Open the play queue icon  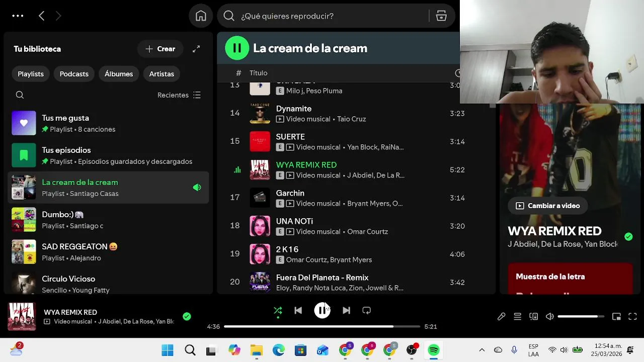pos(517,316)
